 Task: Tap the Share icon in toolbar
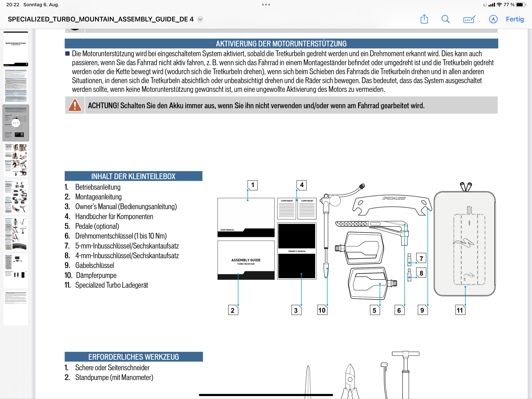[x=424, y=19]
